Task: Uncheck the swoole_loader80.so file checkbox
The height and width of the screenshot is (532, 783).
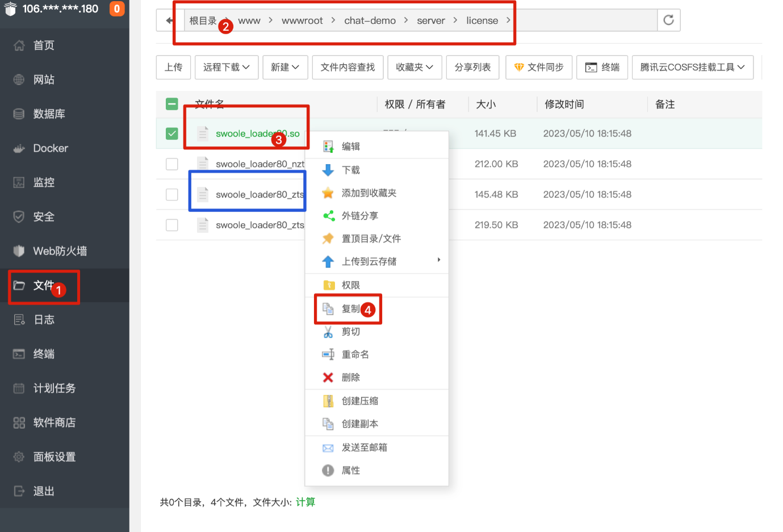Action: pyautogui.click(x=172, y=133)
